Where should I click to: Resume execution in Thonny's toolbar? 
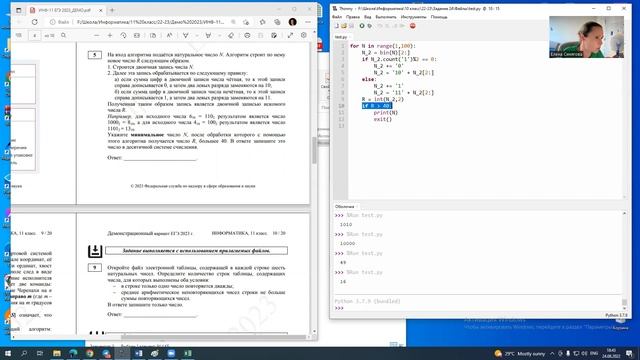[402, 26]
